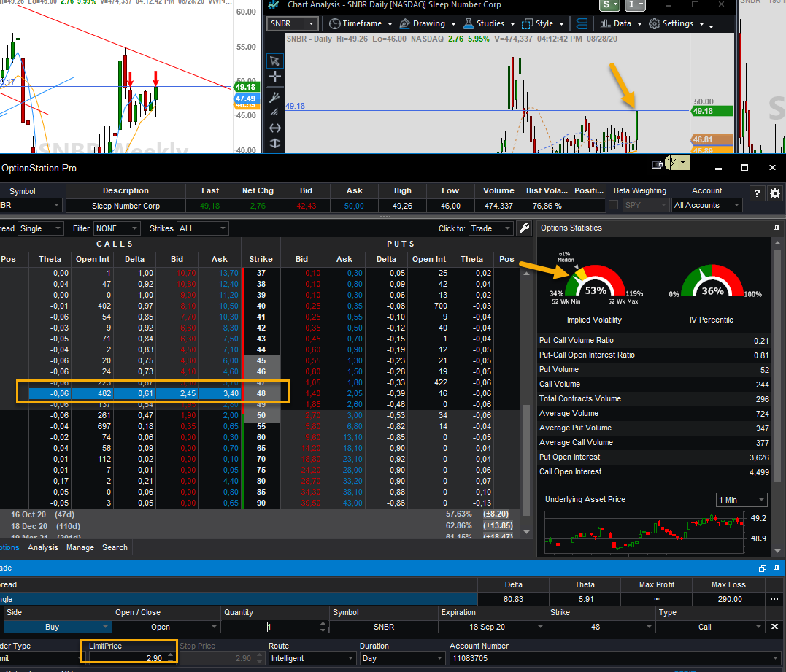Toggle the I button in chart title
786x672 pixels.
coord(633,5)
